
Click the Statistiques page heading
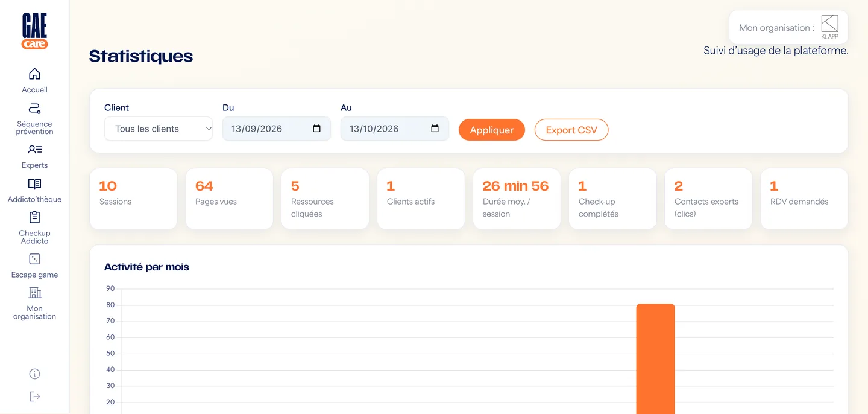[x=141, y=56]
